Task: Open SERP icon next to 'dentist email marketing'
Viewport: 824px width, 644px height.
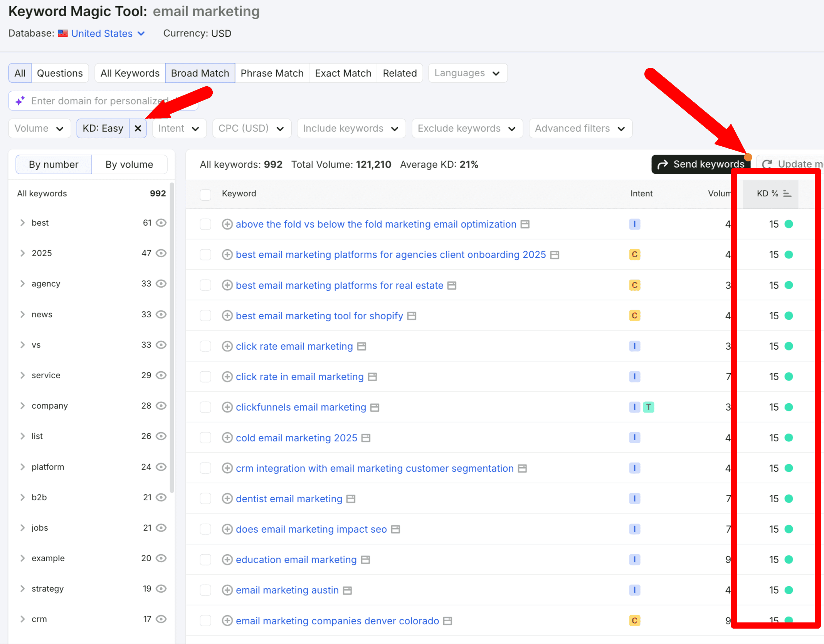Action: (x=351, y=499)
